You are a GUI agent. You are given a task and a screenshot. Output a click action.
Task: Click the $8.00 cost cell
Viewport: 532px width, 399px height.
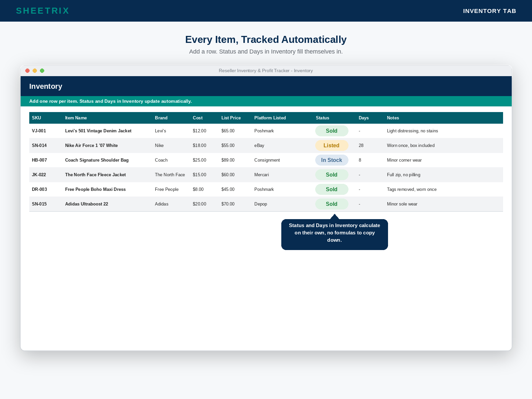pyautogui.click(x=198, y=189)
